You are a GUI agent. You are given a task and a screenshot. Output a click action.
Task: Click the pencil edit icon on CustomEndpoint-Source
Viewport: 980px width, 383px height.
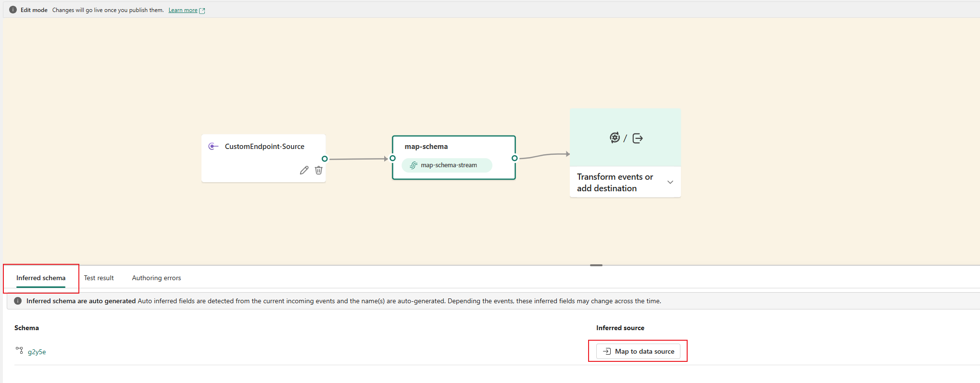point(304,170)
